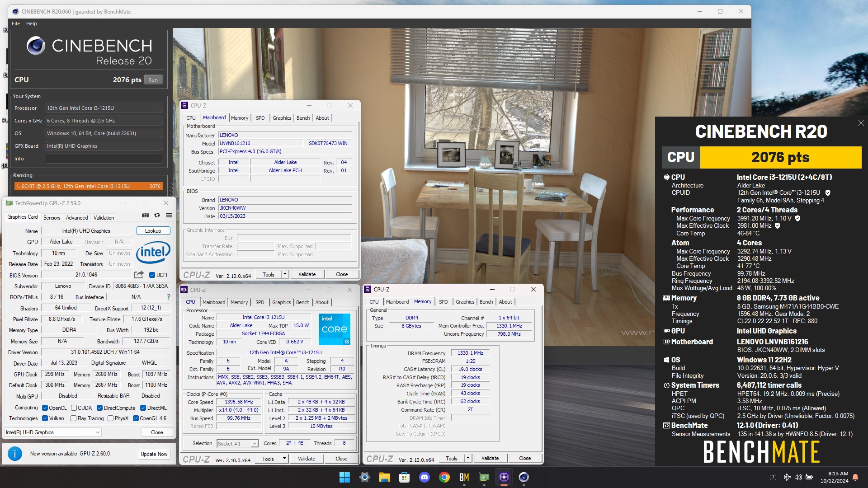Switch to BenchMate via taskbar BM icon

coord(464,477)
